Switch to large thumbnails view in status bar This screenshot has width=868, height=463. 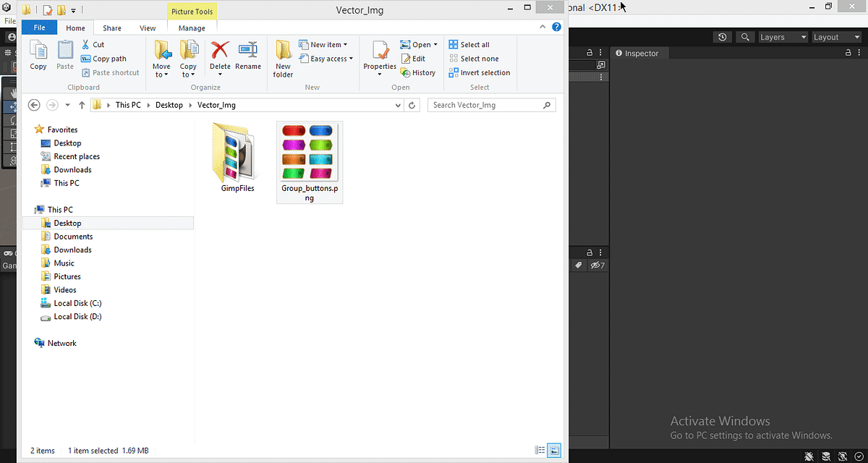[554, 450]
